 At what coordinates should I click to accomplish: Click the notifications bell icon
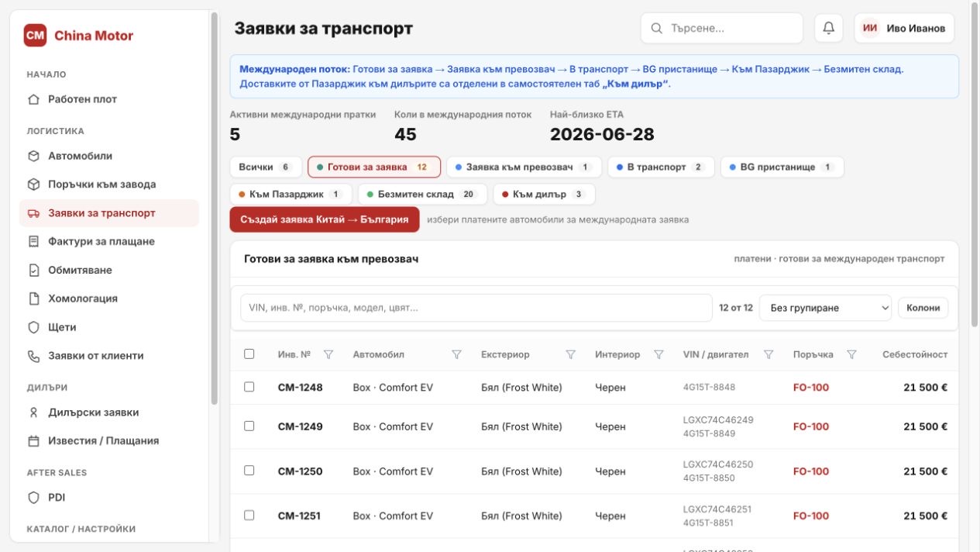click(829, 28)
